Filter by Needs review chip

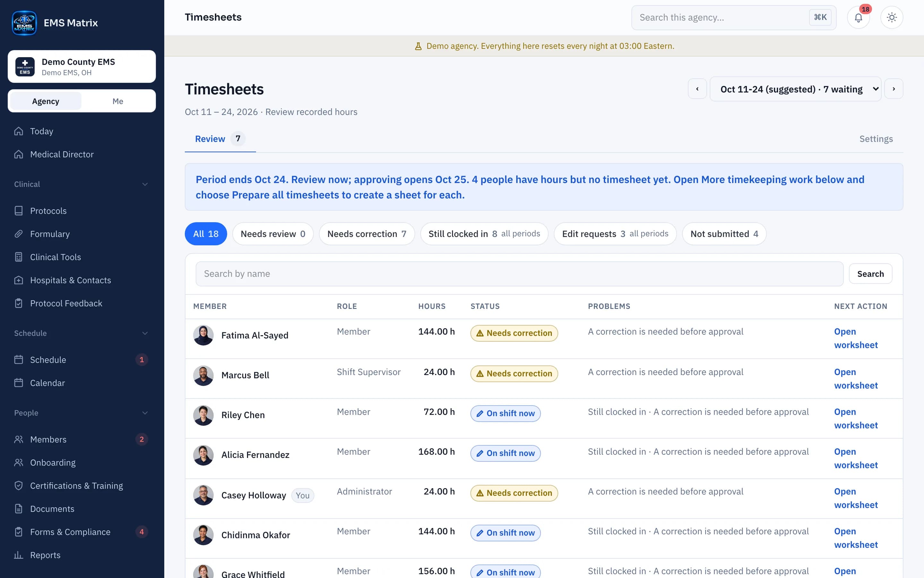[273, 233]
